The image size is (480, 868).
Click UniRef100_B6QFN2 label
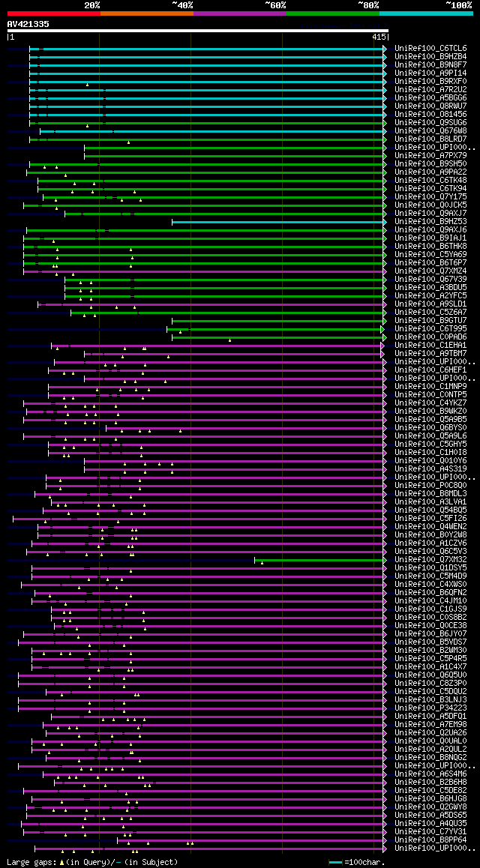(430, 593)
